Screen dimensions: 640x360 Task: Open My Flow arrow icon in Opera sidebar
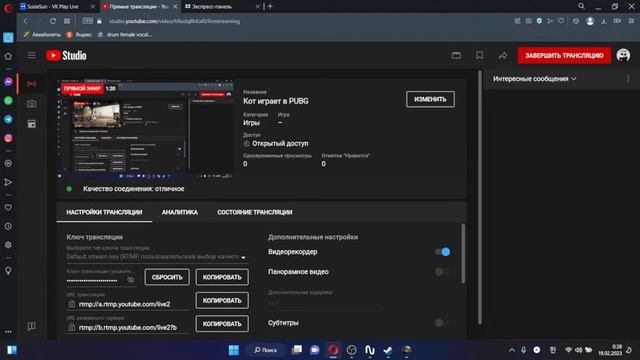pyautogui.click(x=8, y=182)
